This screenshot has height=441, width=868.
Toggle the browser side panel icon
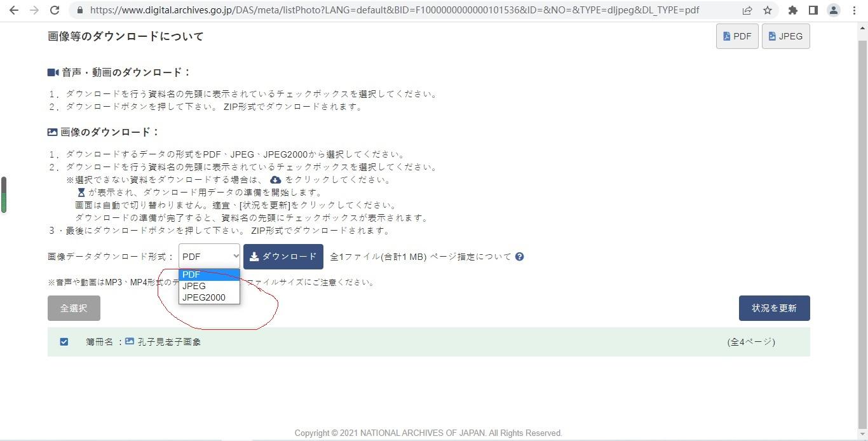coord(813,10)
